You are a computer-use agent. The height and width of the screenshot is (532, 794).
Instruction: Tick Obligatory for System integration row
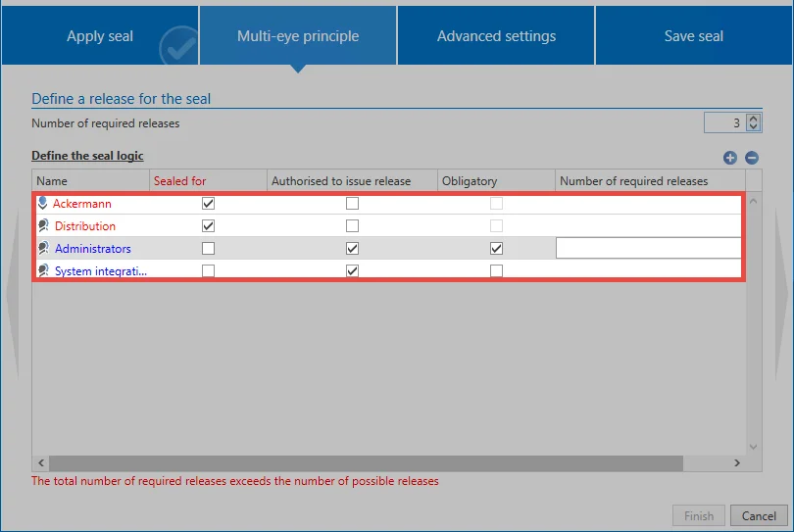point(496,270)
